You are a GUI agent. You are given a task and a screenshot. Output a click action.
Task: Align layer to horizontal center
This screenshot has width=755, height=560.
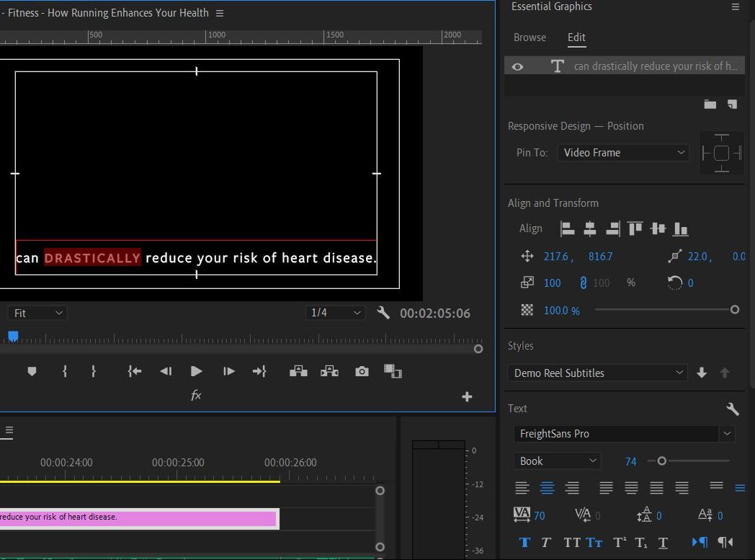point(590,228)
